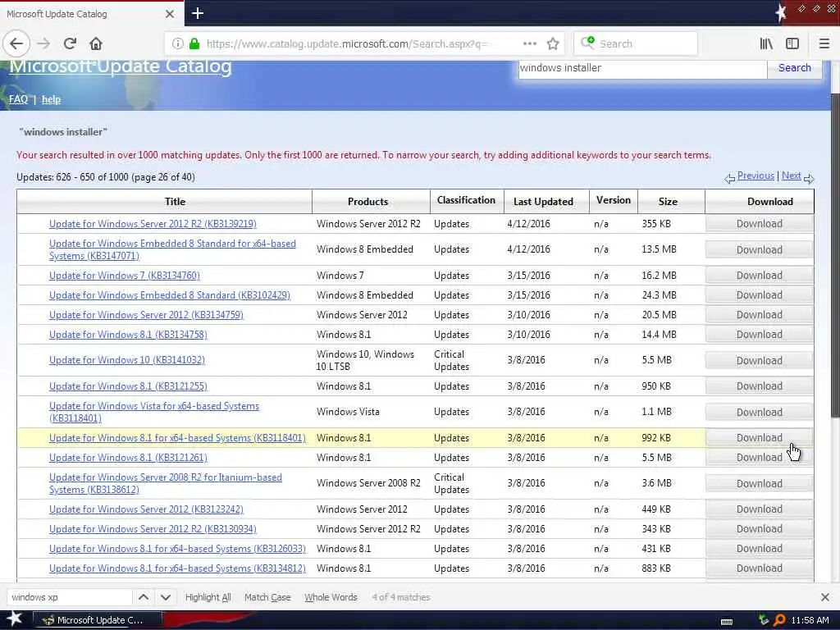Open a new browser tab

197,13
